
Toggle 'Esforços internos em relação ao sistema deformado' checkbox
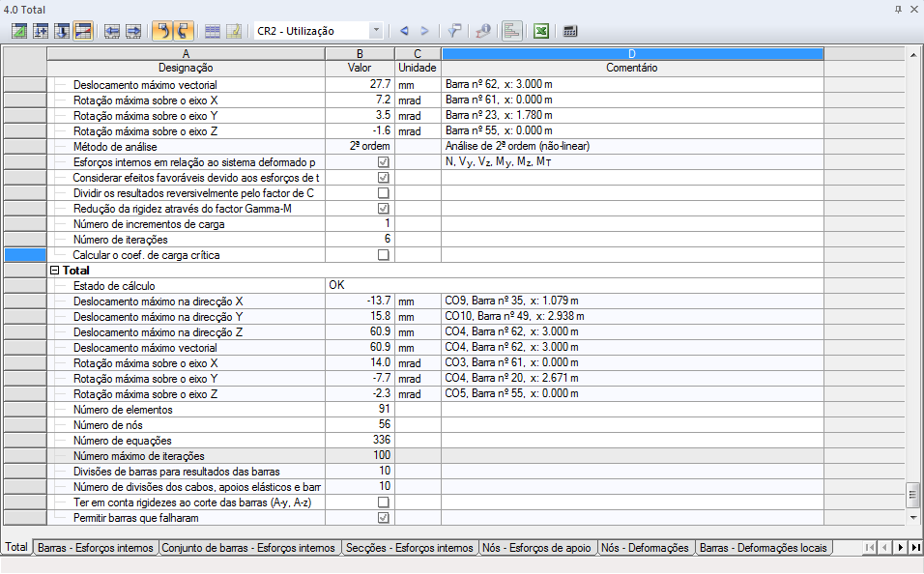[x=383, y=162]
